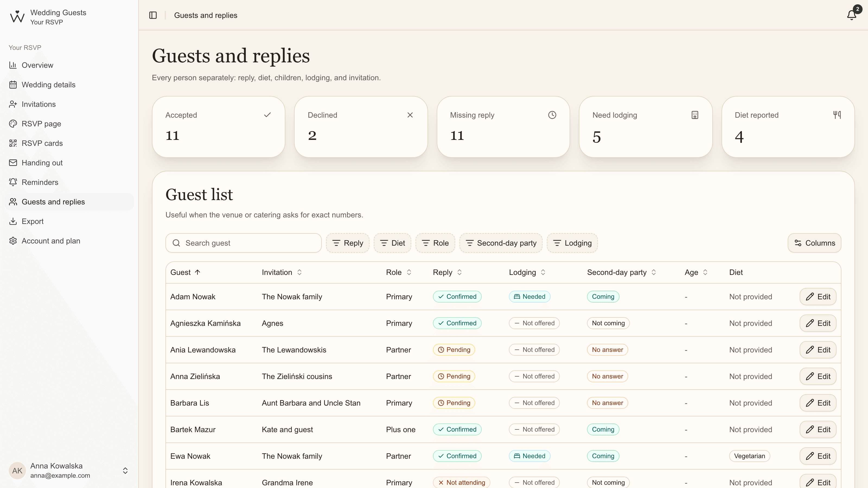Viewport: 868px width, 488px height.
Task: Click Not attending badge for Irena Kowalska
Action: click(x=461, y=482)
